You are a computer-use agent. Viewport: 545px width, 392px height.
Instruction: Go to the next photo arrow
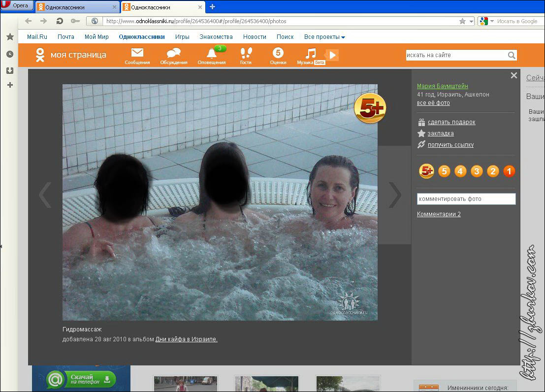coord(395,195)
